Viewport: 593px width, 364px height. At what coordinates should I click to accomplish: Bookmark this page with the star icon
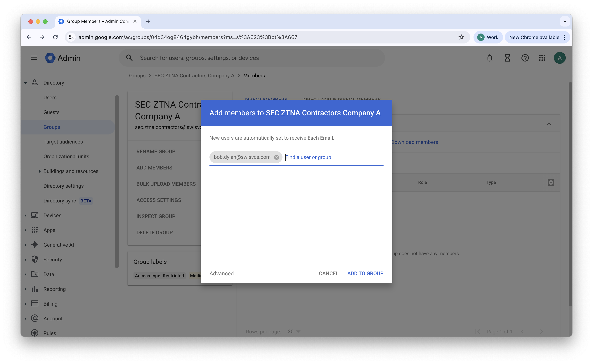(461, 37)
